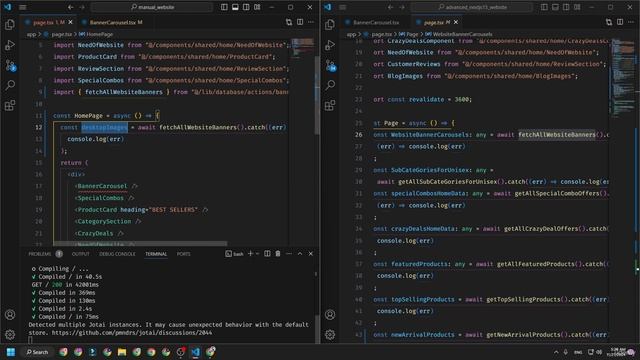
Task: Split the terminal panel
Action: tap(267, 253)
